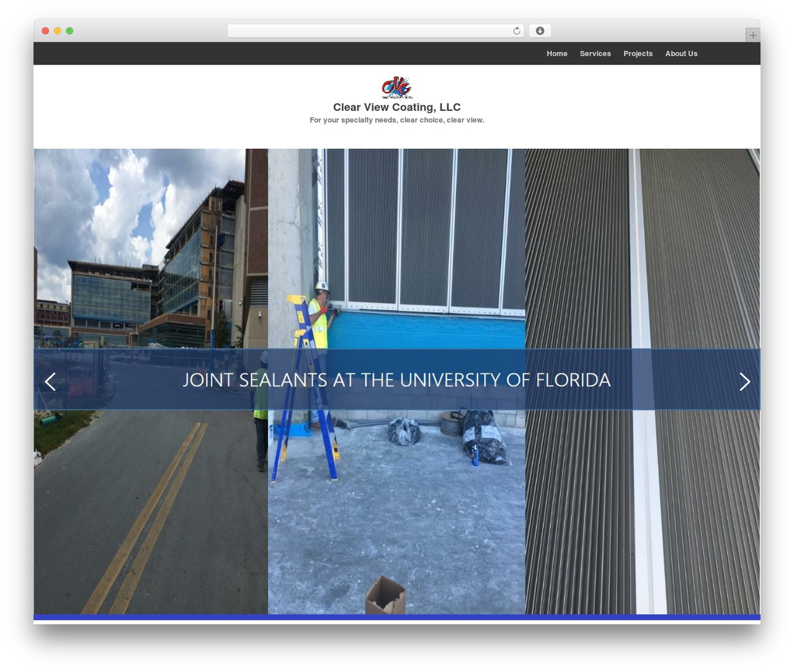Focus the browser address bar
794x672 pixels.
point(375,31)
